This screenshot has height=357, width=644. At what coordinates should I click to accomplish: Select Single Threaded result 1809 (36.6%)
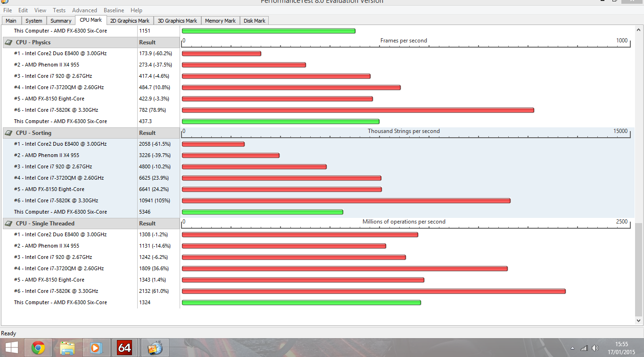[x=154, y=268]
